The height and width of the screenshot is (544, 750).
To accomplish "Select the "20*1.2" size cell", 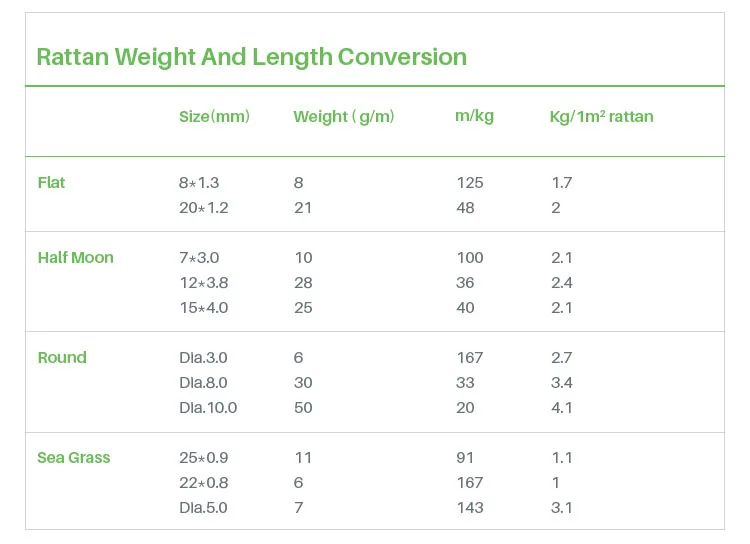I will (203, 208).
